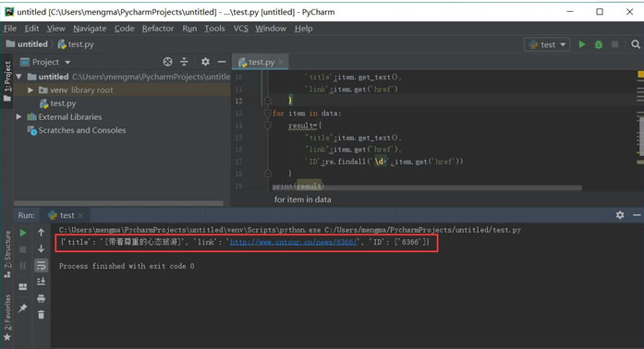Open Project panel settings gear
The image size is (644, 349).
pyautogui.click(x=205, y=62)
